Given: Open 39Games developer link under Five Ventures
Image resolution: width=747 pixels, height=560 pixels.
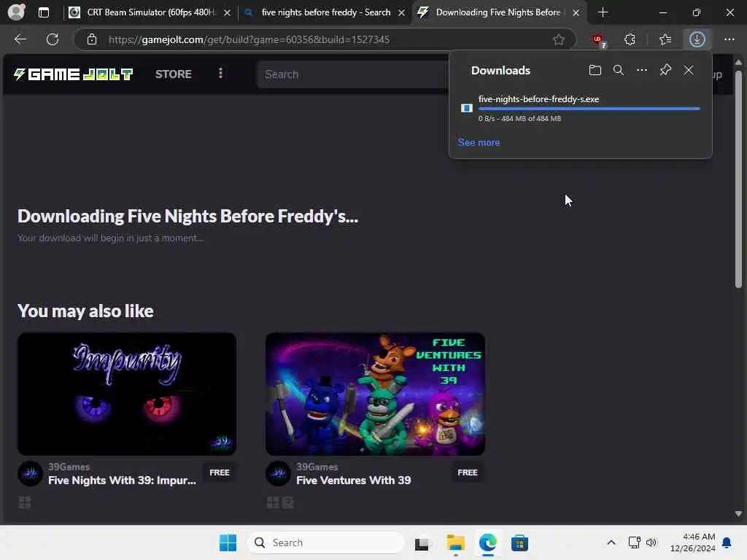Looking at the screenshot, I should click(x=317, y=467).
